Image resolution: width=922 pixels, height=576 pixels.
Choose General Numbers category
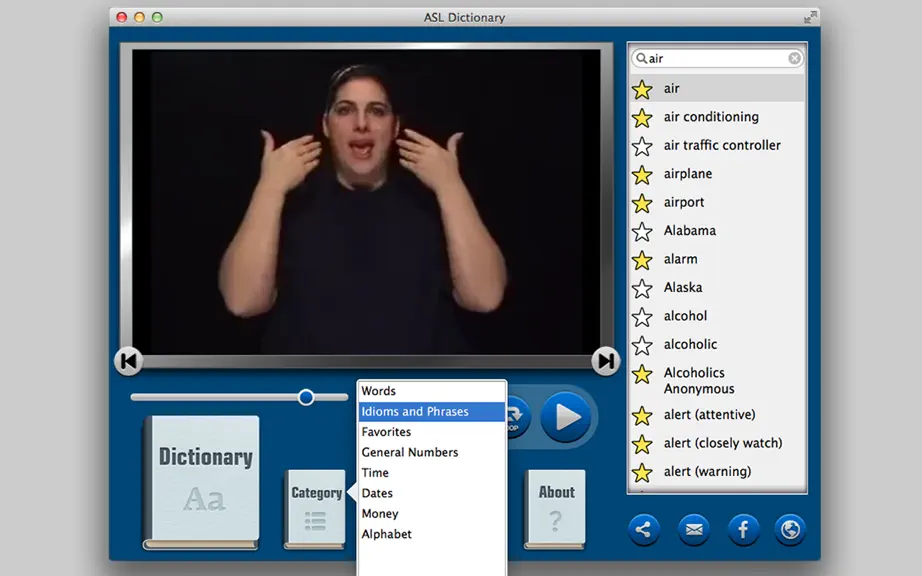(432, 453)
